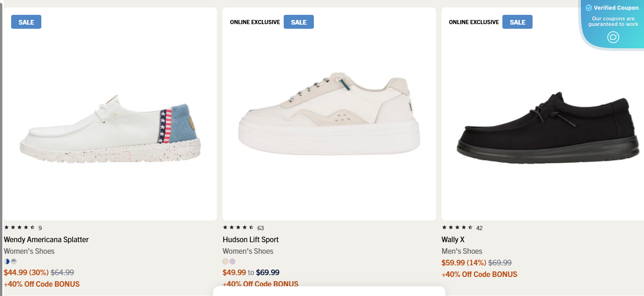The height and width of the screenshot is (296, 644).
Task: Click the Verified Coupon checkmark badge icon
Action: [588, 7]
